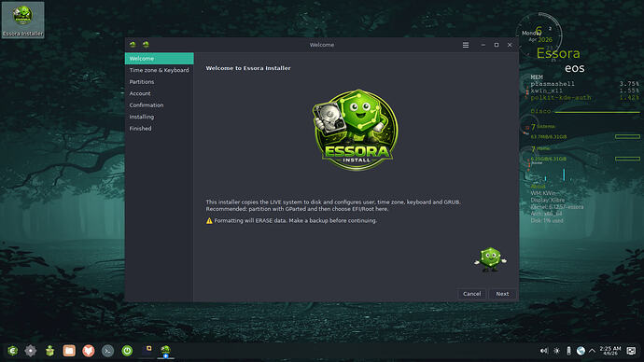
Task: Click 'kwin_x11' in the desktop memory widget
Action: (x=546, y=90)
